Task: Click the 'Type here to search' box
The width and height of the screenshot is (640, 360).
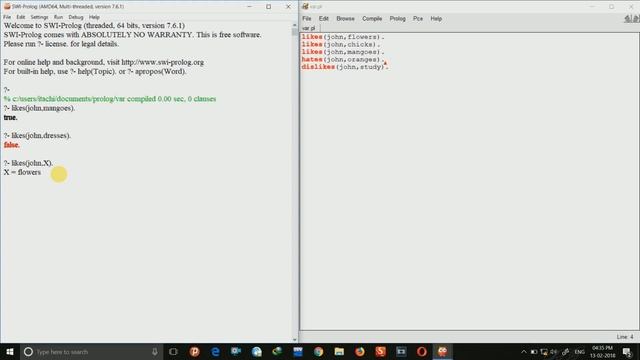Action: [x=91, y=351]
